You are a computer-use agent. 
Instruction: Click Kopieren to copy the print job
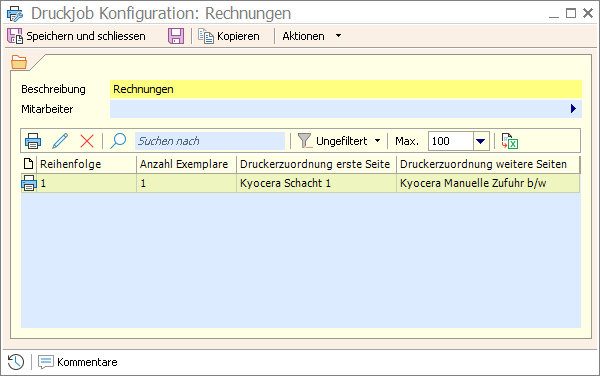(229, 36)
